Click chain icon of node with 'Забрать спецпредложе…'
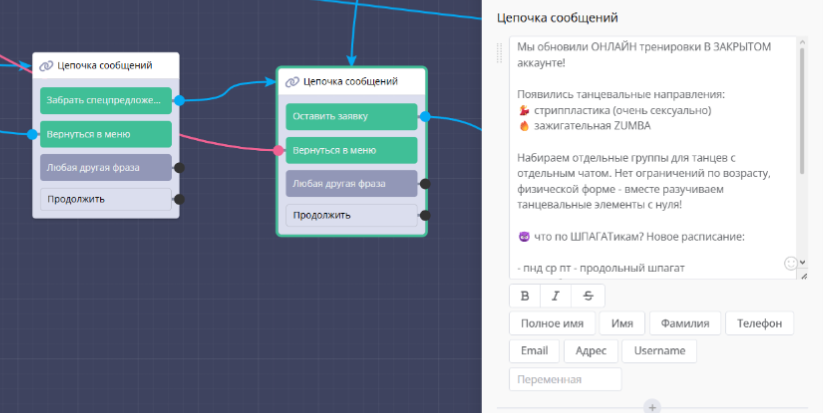Screen dimensions: 823x413 point(47,66)
